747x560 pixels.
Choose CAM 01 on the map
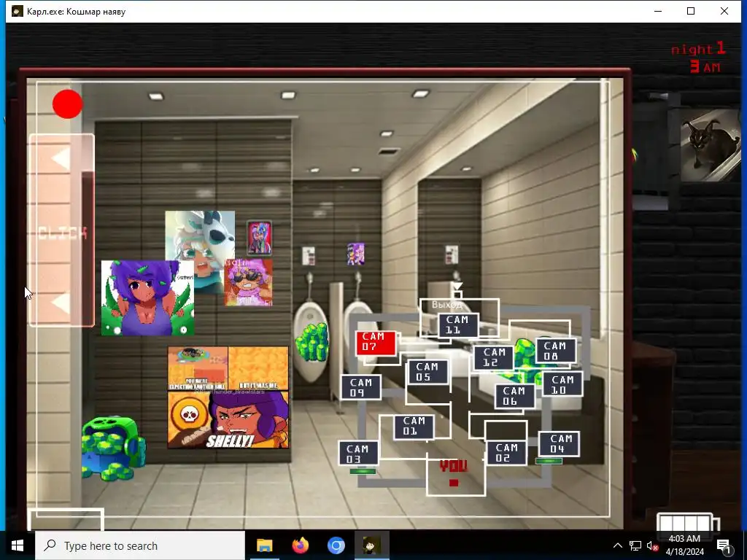[414, 427]
